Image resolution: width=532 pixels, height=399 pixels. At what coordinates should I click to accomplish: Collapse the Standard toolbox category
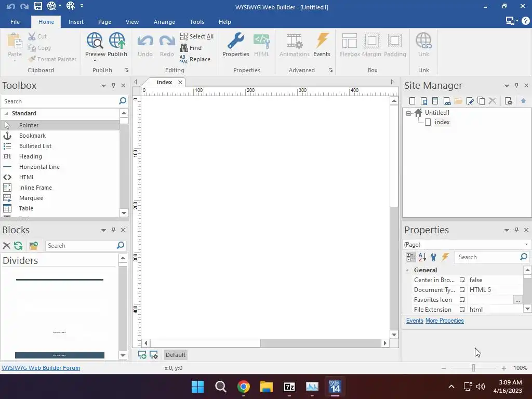coord(6,114)
